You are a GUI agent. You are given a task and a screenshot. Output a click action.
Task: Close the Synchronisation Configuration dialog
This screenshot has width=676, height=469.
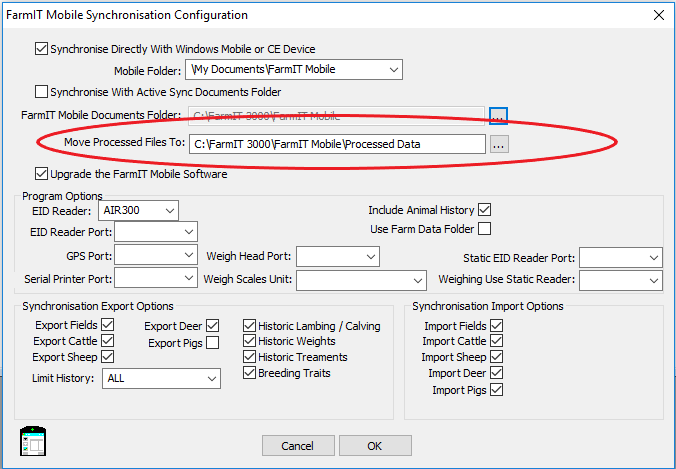[x=659, y=15]
